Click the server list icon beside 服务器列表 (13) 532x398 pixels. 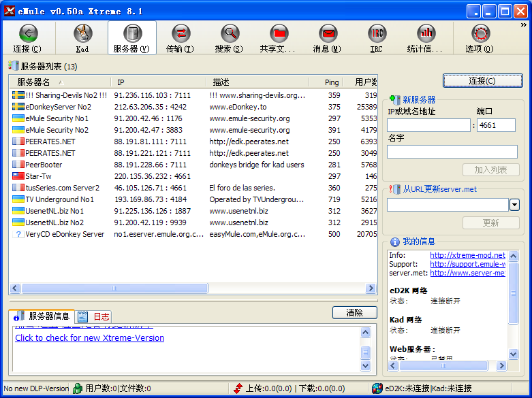(14, 66)
